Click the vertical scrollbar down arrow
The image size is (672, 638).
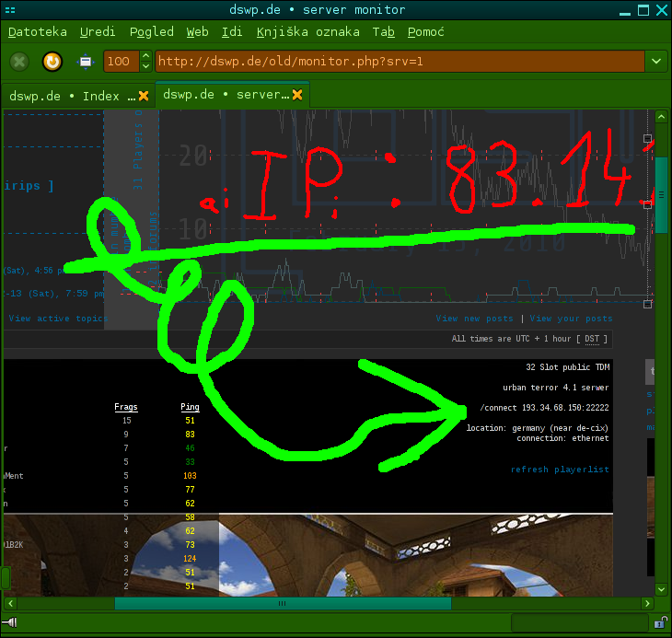tap(661, 589)
